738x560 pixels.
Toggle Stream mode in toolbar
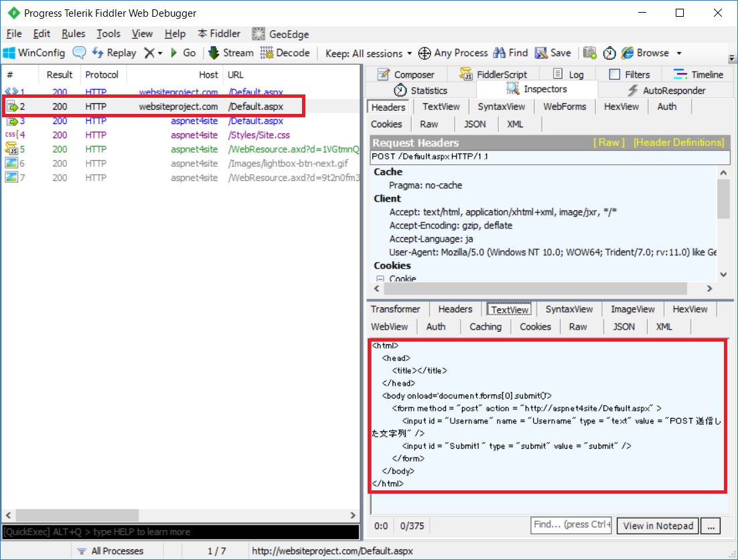tap(230, 53)
